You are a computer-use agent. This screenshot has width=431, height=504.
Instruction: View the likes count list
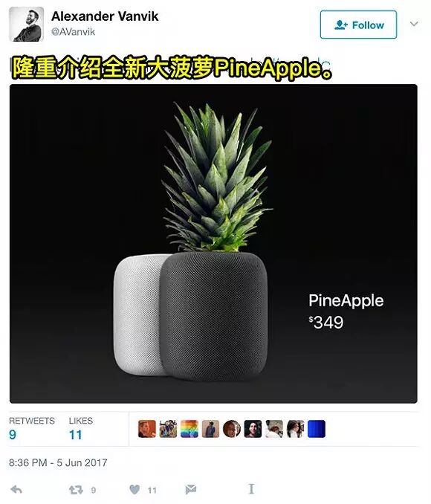[x=81, y=428]
